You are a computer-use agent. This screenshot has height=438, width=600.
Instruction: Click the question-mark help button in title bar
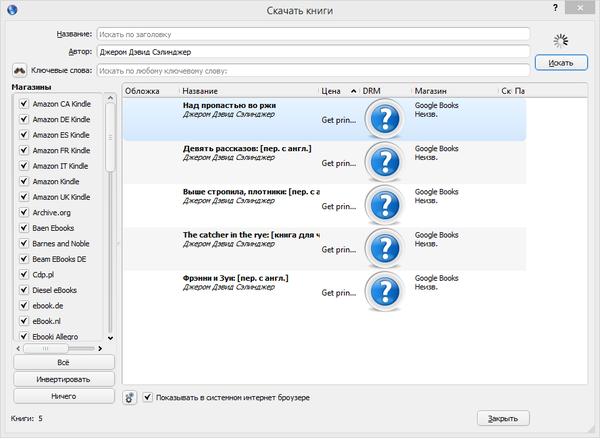pyautogui.click(x=555, y=8)
